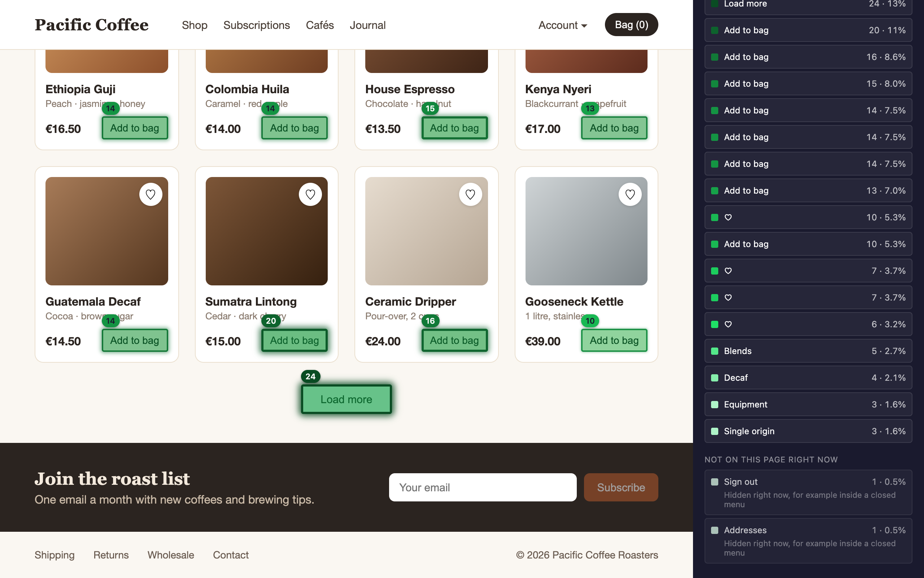Screen dimensions: 924x578
Task: Open the Contact footer link
Action: [231, 555]
